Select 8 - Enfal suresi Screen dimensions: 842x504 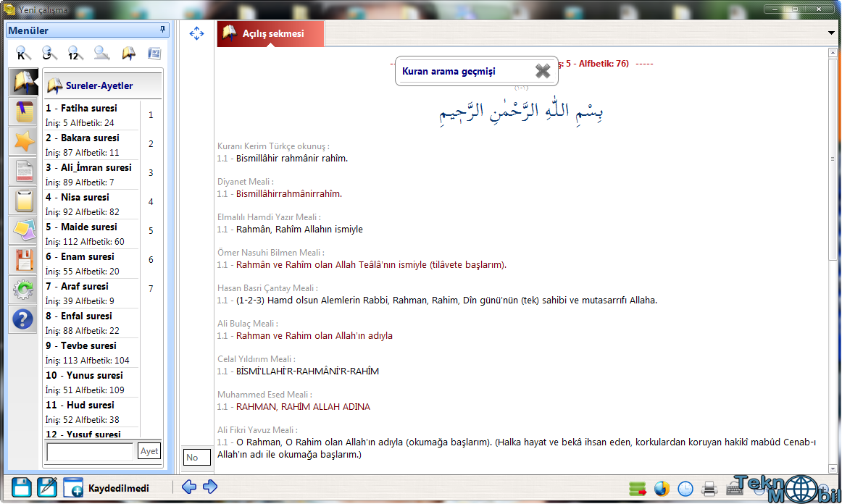pyautogui.click(x=91, y=322)
